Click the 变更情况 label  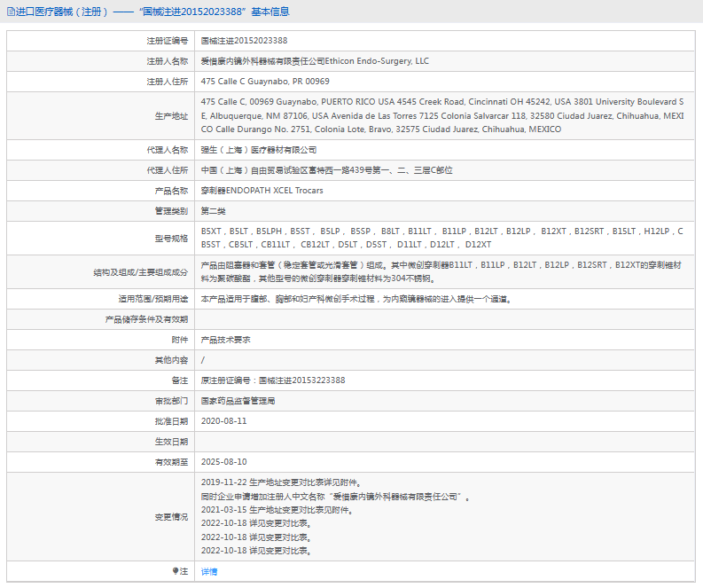point(171,517)
